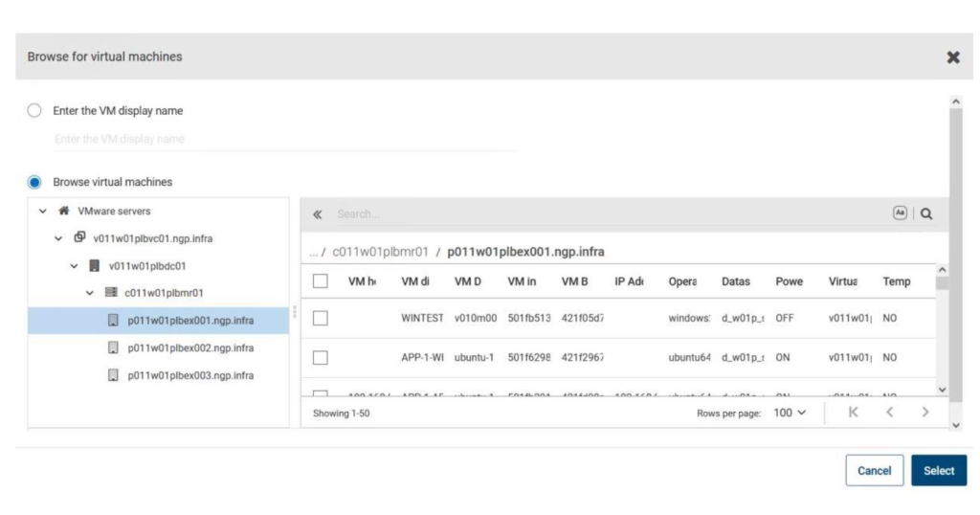This screenshot has width=980, height=515.
Task: Go to next page arrow
Action: 925,412
